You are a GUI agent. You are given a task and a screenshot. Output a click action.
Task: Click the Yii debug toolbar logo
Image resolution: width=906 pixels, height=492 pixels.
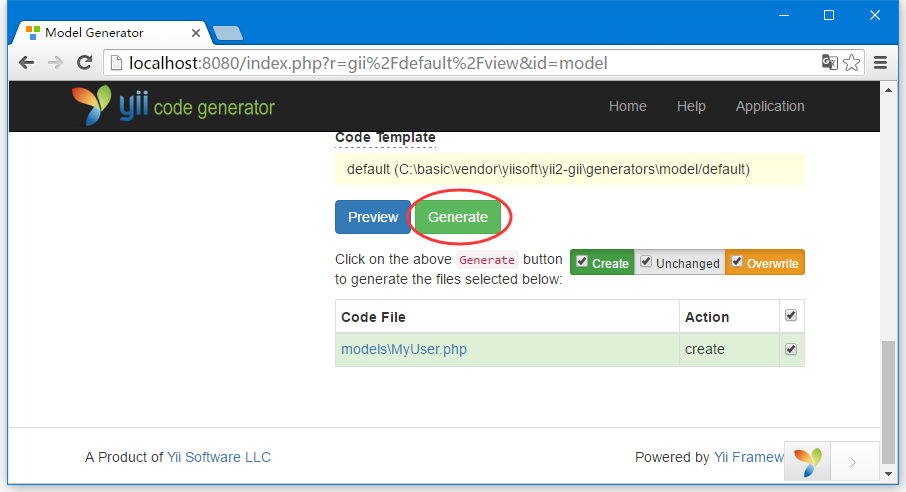pos(808,462)
